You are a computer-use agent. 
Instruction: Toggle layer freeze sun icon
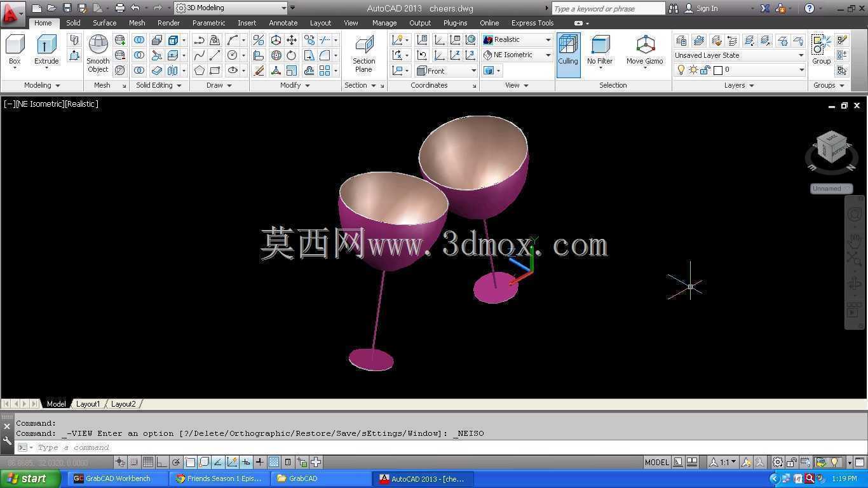tap(693, 70)
